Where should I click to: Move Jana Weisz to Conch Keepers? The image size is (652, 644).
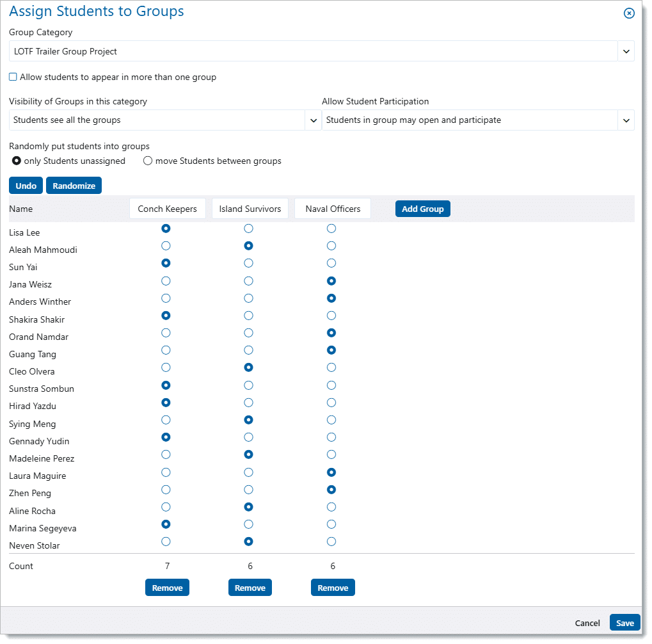pyautogui.click(x=166, y=281)
